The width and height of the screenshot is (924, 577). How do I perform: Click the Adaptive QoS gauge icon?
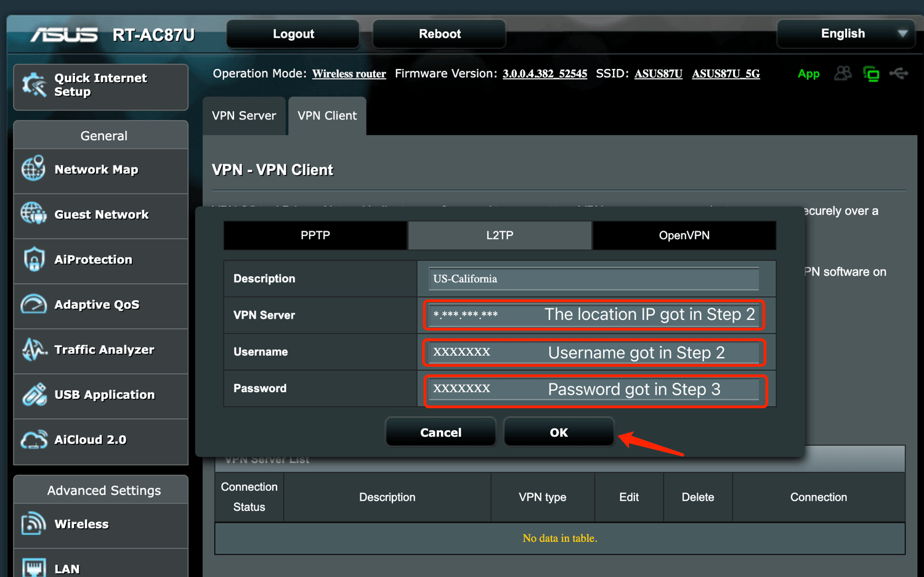[x=33, y=305]
